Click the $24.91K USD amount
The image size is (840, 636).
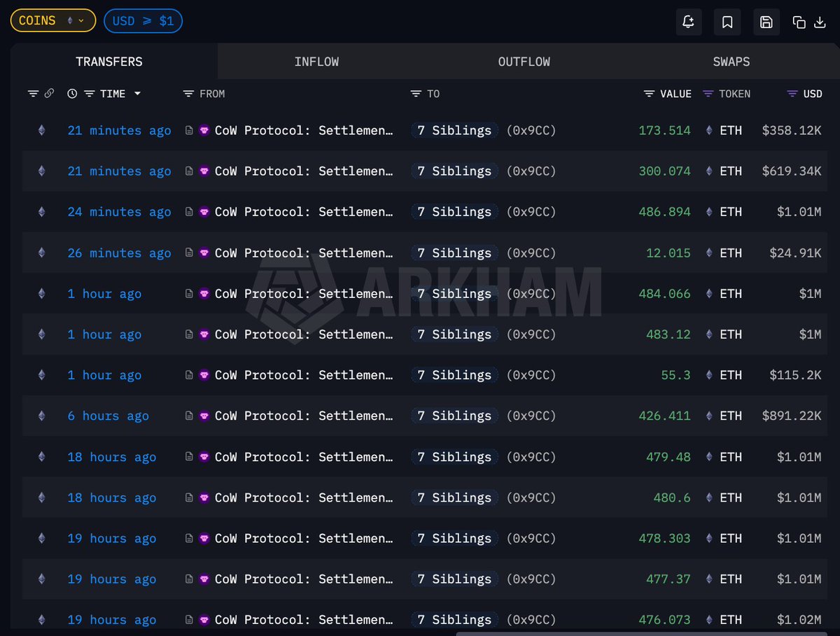[795, 253]
